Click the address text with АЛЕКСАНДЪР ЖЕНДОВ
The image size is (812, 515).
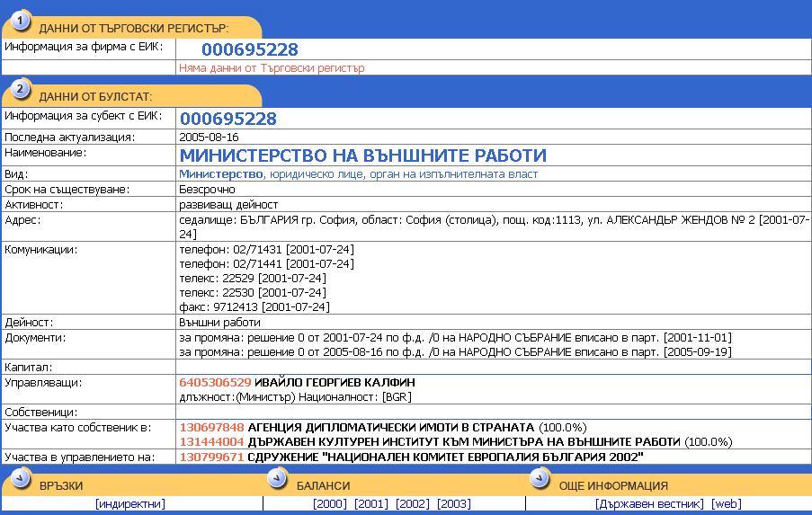pyautogui.click(x=494, y=226)
